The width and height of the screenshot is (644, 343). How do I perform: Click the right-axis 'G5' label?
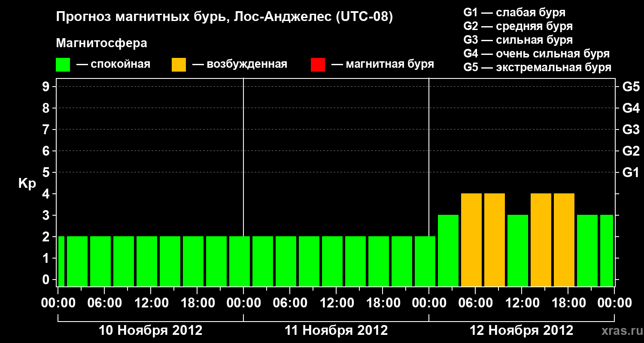pos(631,87)
